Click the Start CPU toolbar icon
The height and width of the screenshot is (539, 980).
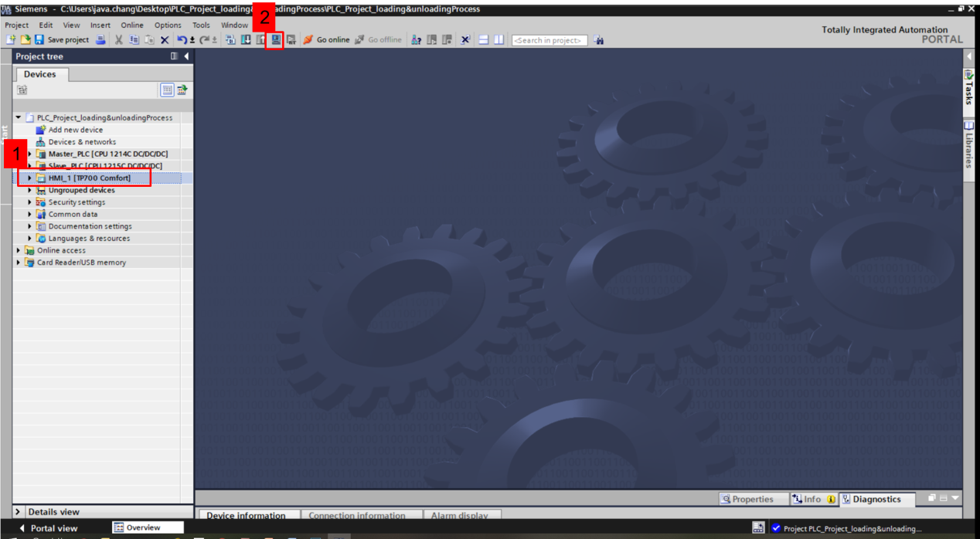click(x=432, y=39)
